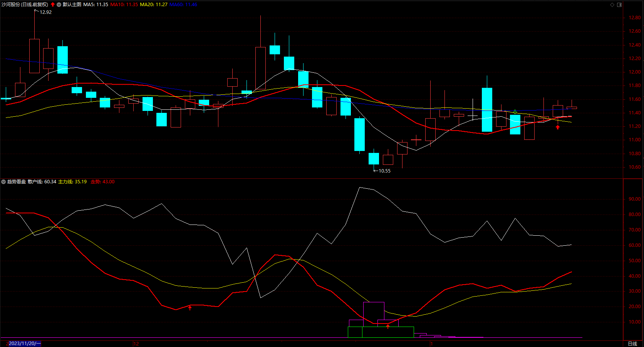Select the 默认主图 indicator label
The width and height of the screenshot is (644, 347).
(72, 5)
